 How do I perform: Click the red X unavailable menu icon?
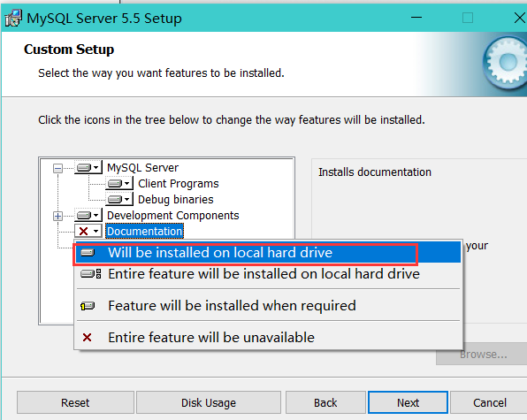(87, 338)
